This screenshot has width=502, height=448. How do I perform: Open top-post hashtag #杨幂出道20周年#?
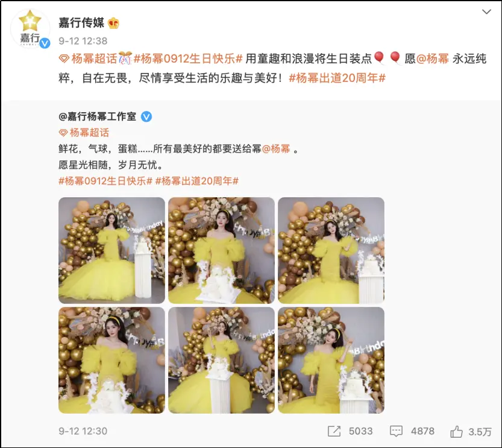click(x=337, y=78)
